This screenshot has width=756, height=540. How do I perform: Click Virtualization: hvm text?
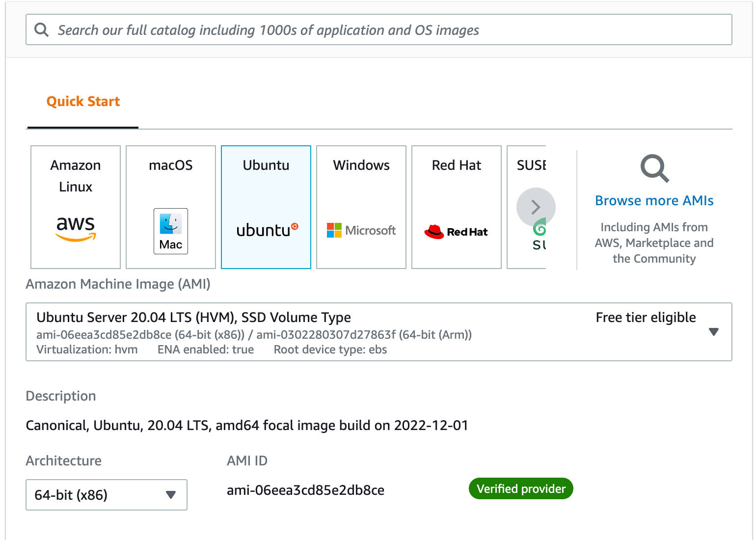click(87, 350)
